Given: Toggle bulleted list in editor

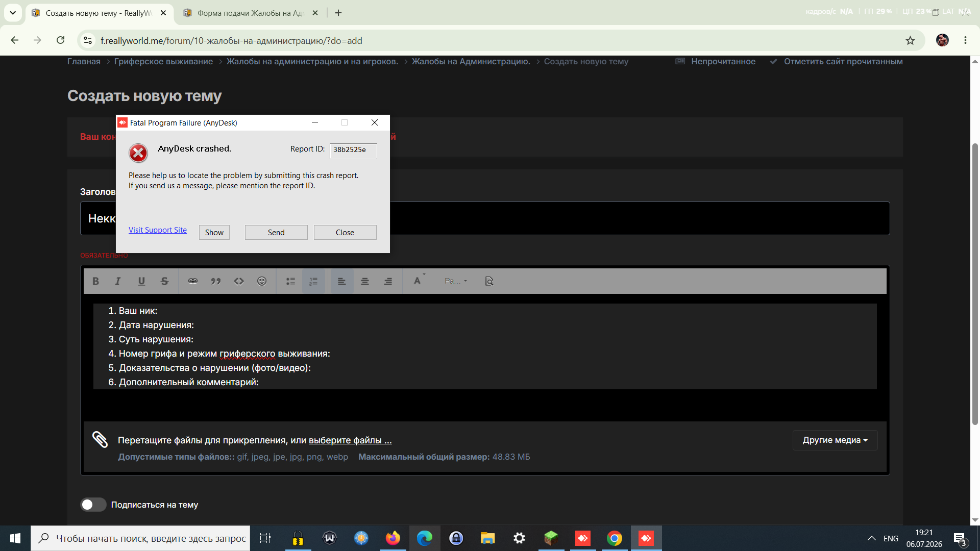Looking at the screenshot, I should (290, 281).
